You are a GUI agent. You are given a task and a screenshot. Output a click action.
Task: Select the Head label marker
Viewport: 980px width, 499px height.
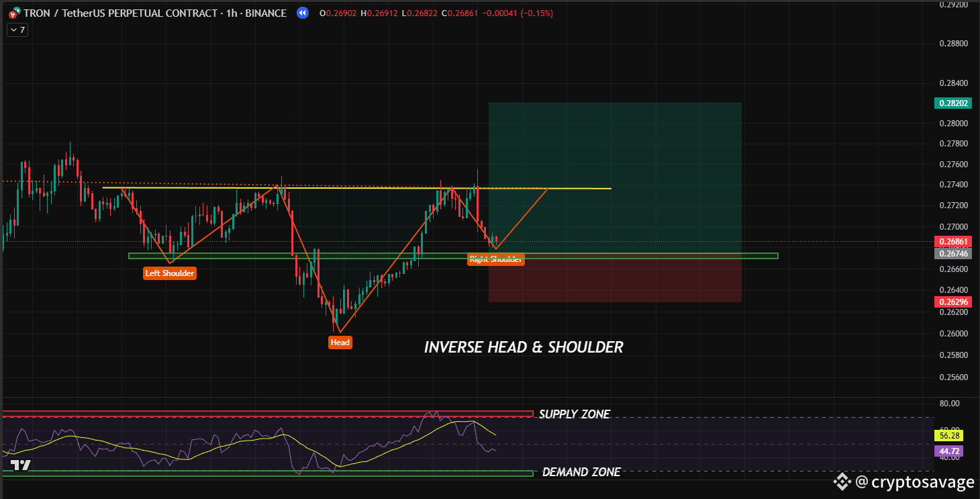click(340, 343)
